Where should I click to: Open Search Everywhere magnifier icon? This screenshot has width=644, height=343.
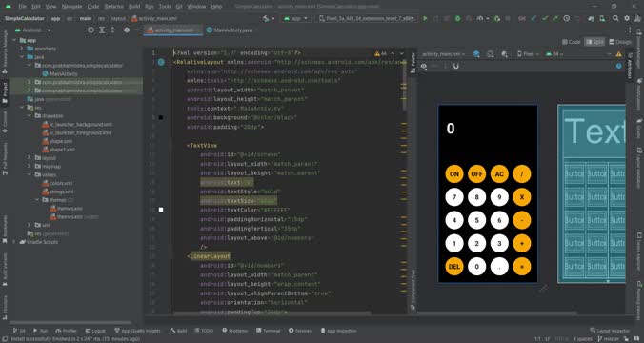coord(615,18)
